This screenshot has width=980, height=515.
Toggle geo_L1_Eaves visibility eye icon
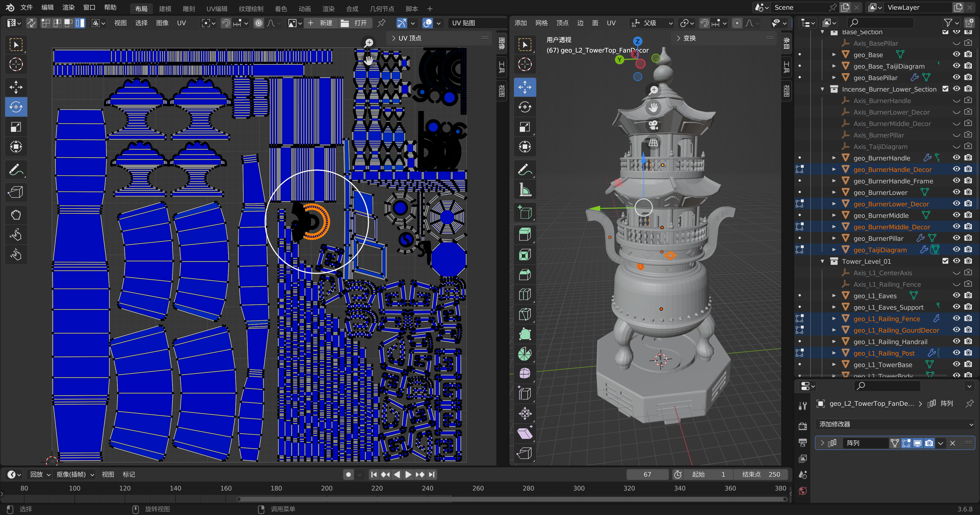[956, 296]
